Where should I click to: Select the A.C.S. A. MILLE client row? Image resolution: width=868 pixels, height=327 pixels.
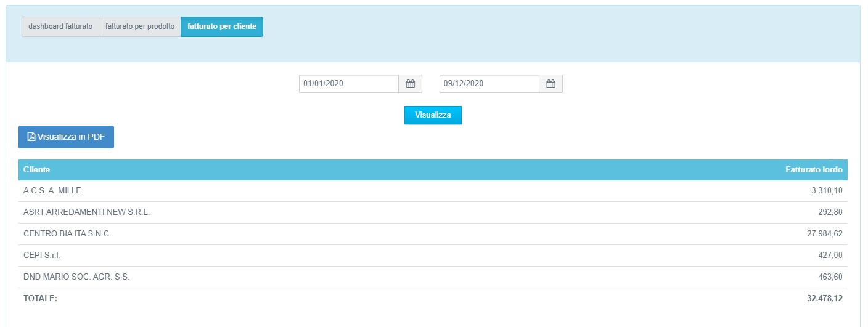[x=52, y=191]
